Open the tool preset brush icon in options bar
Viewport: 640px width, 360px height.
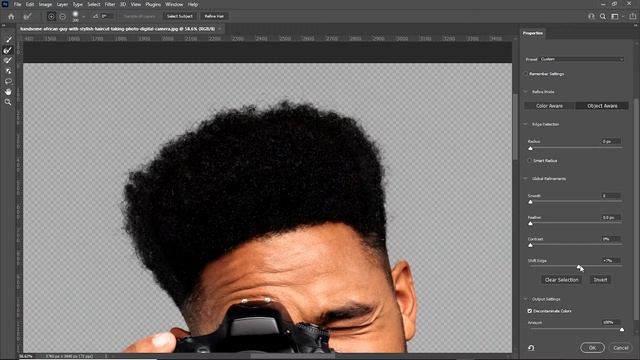pos(27,16)
